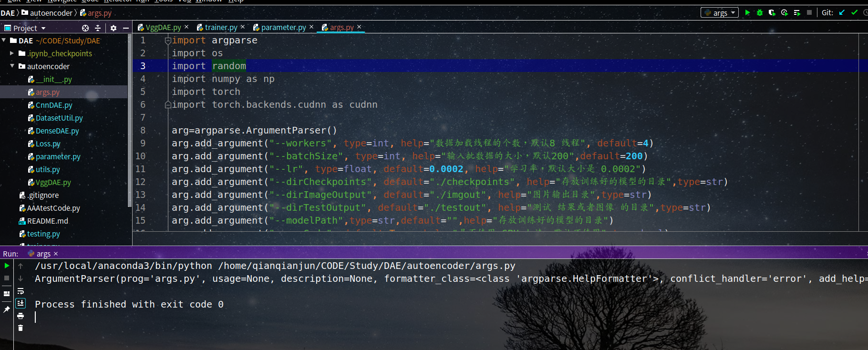
Task: Expand the .ipynb_checkpoints folder
Action: click(12, 53)
